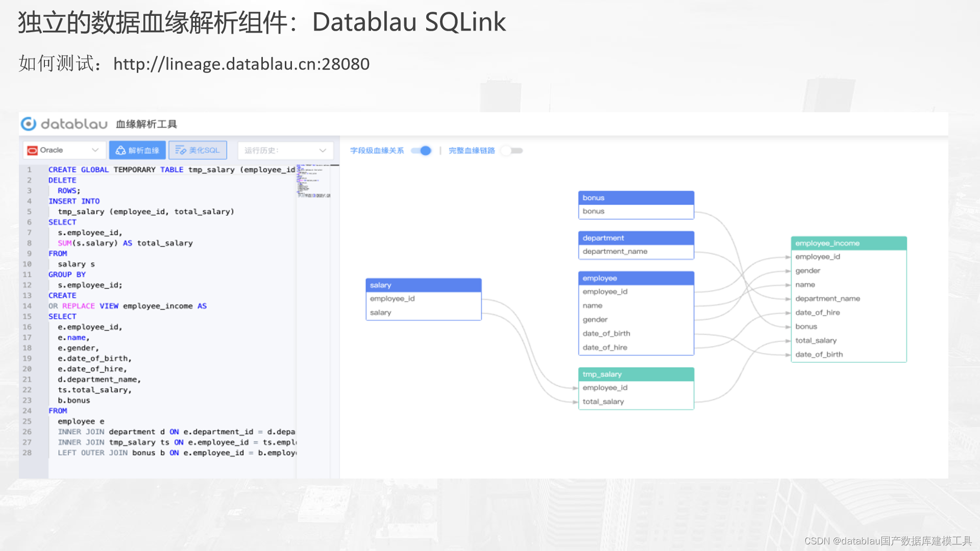Click gender field in employee_income view
Screen dimensions: 980x551
[x=849, y=271]
